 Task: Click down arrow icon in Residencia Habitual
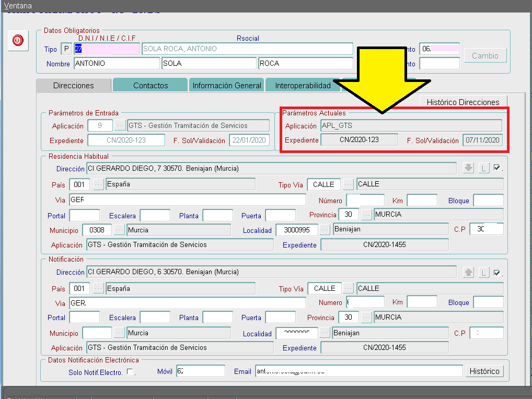tap(468, 168)
